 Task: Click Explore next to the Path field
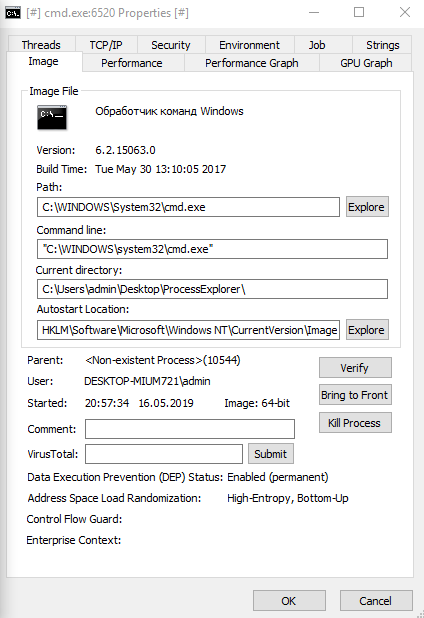[367, 207]
